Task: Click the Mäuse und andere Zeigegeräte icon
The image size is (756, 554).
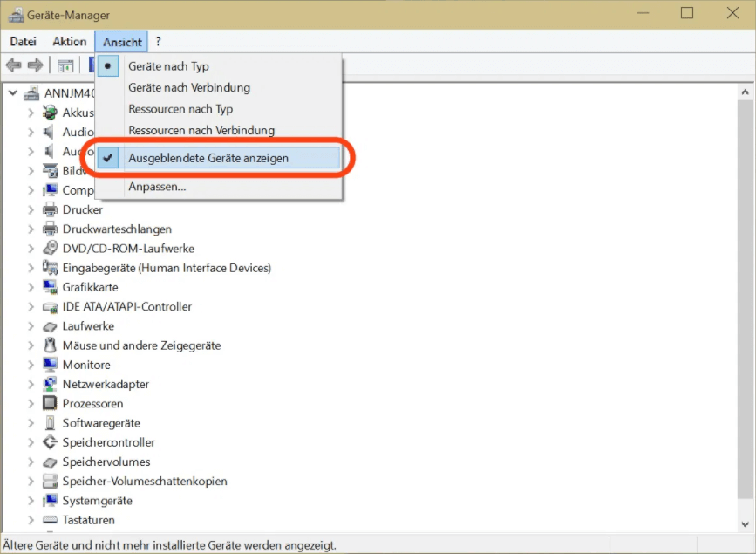Action: (x=51, y=345)
